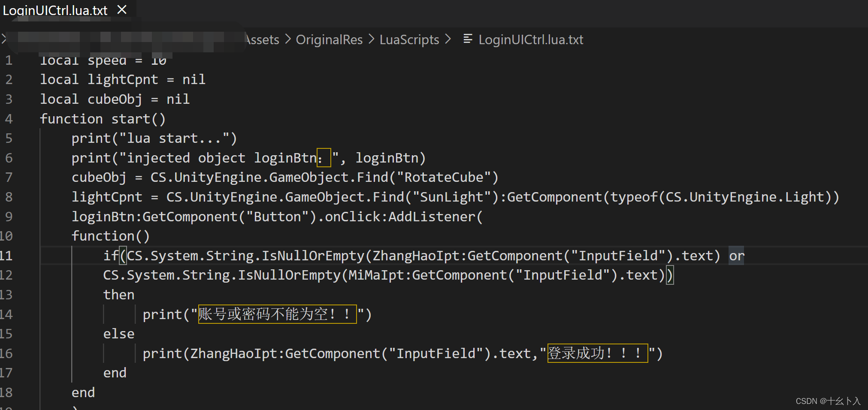Click line number 4 in gutter
The width and height of the screenshot is (868, 410).
pyautogui.click(x=9, y=119)
